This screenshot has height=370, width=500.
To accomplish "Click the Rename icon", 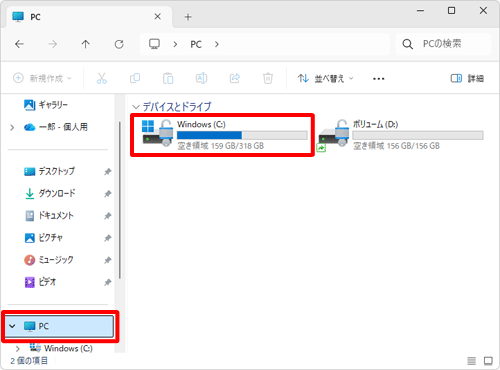I will (201, 78).
